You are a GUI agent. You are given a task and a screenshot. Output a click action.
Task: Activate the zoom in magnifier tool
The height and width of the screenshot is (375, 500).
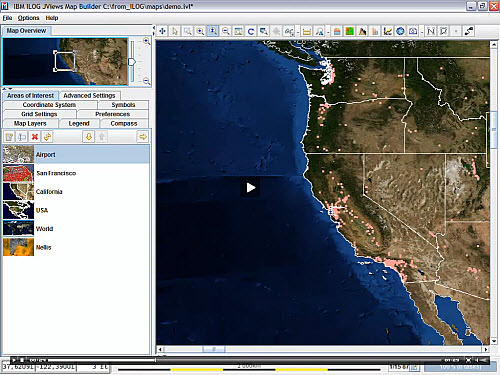click(x=200, y=31)
